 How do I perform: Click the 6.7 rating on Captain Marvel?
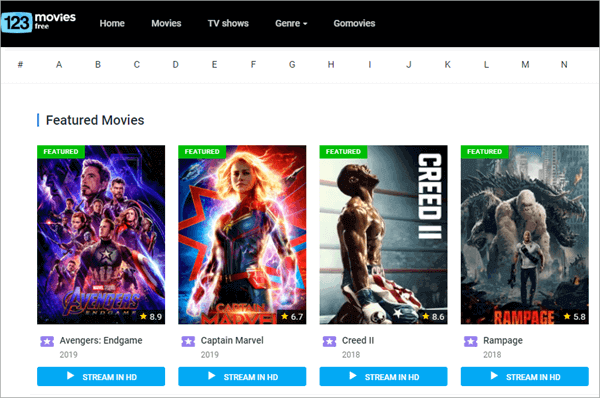pos(292,316)
